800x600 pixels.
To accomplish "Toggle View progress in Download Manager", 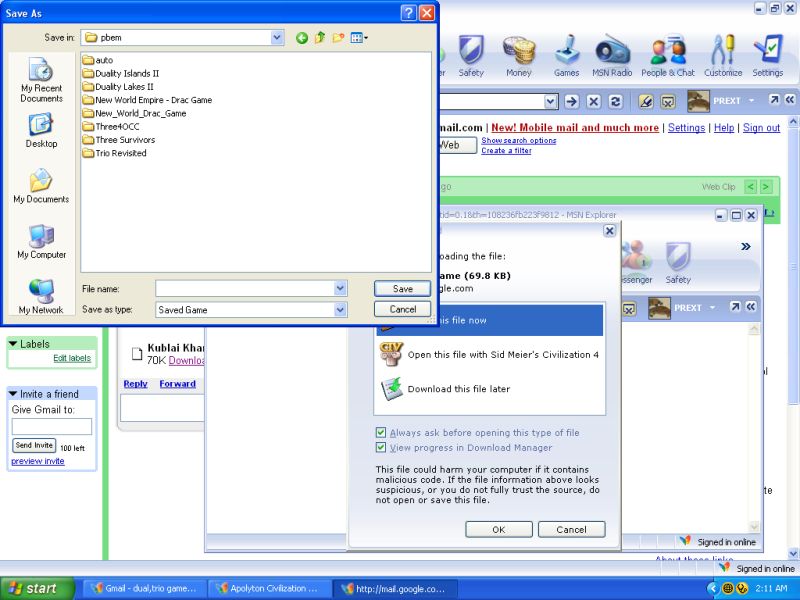I will coord(381,448).
